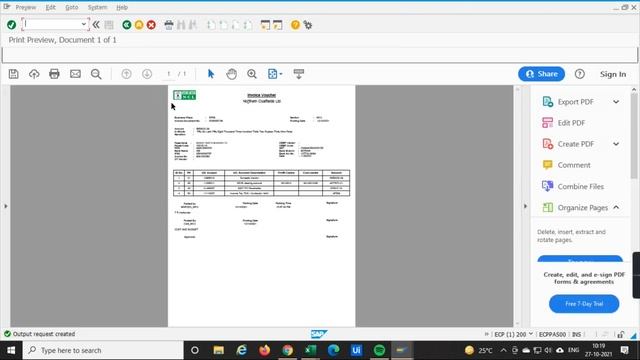The width and height of the screenshot is (640, 360).
Task: Choose the PDF hand pan tool
Action: [231, 74]
